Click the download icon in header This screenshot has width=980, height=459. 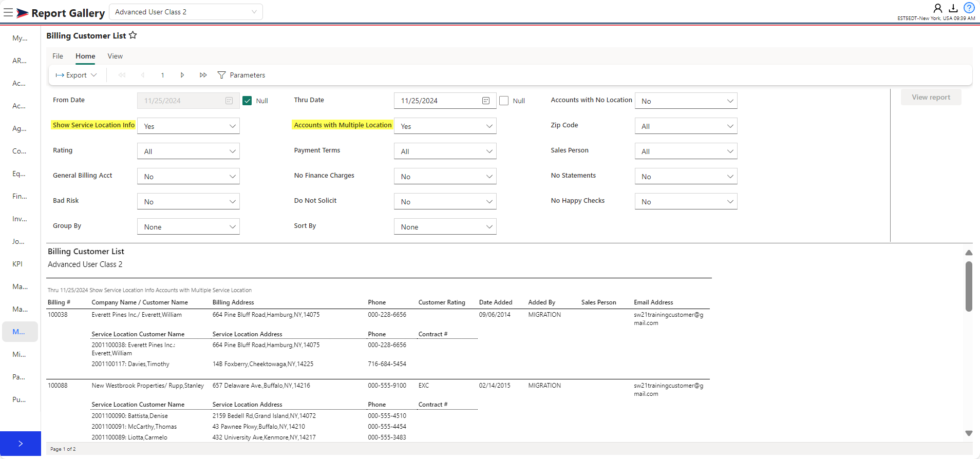coord(953,8)
